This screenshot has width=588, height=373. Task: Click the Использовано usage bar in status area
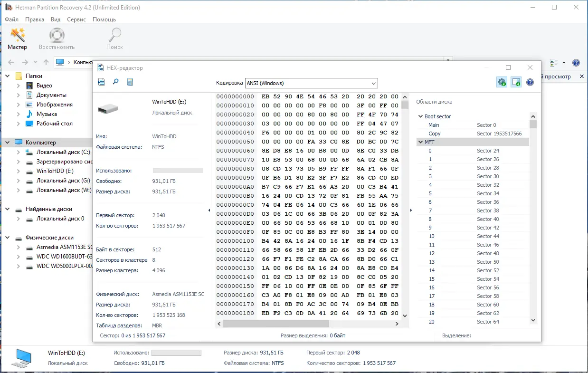[176, 353]
